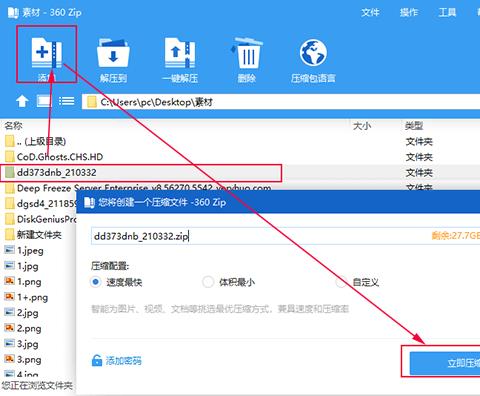Select the dd373dnb_210332 folder row

pyautogui.click(x=141, y=173)
